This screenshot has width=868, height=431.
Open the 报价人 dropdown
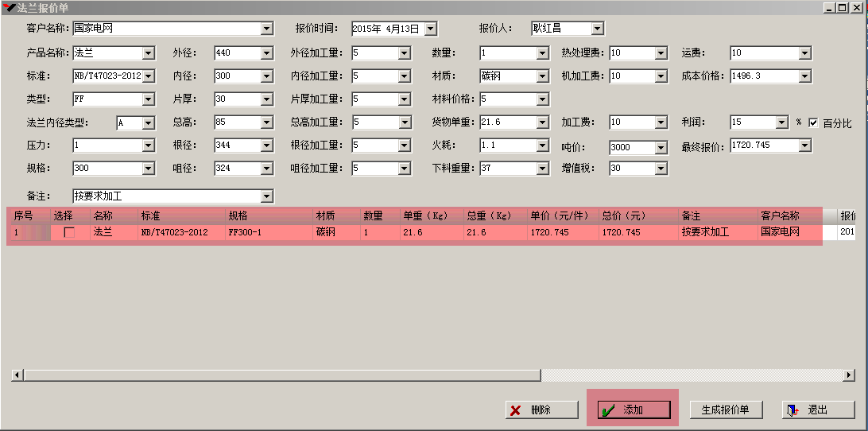pos(597,29)
